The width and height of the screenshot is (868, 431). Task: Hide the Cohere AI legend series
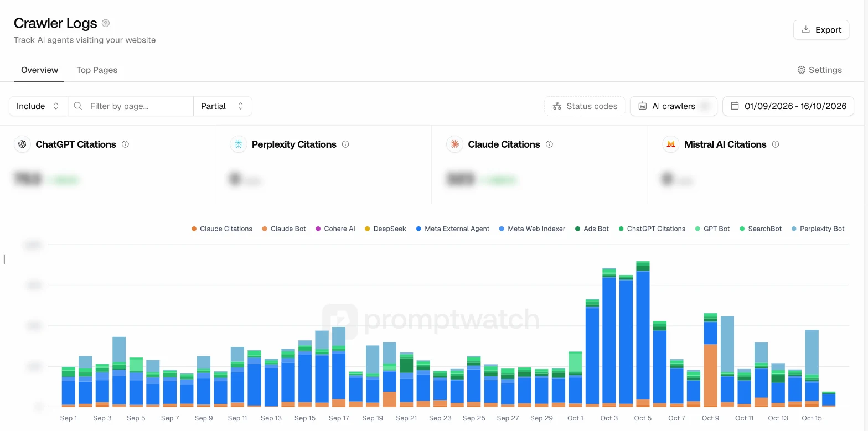pyautogui.click(x=335, y=229)
